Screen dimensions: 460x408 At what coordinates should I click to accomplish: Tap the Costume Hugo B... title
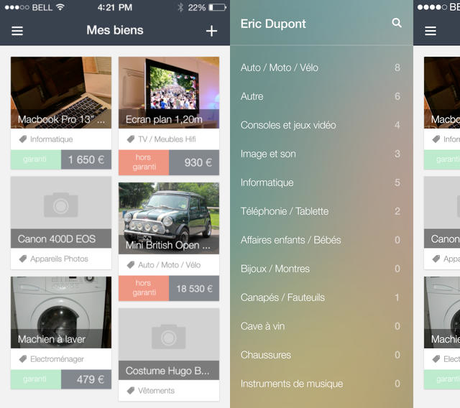pyautogui.click(x=167, y=371)
